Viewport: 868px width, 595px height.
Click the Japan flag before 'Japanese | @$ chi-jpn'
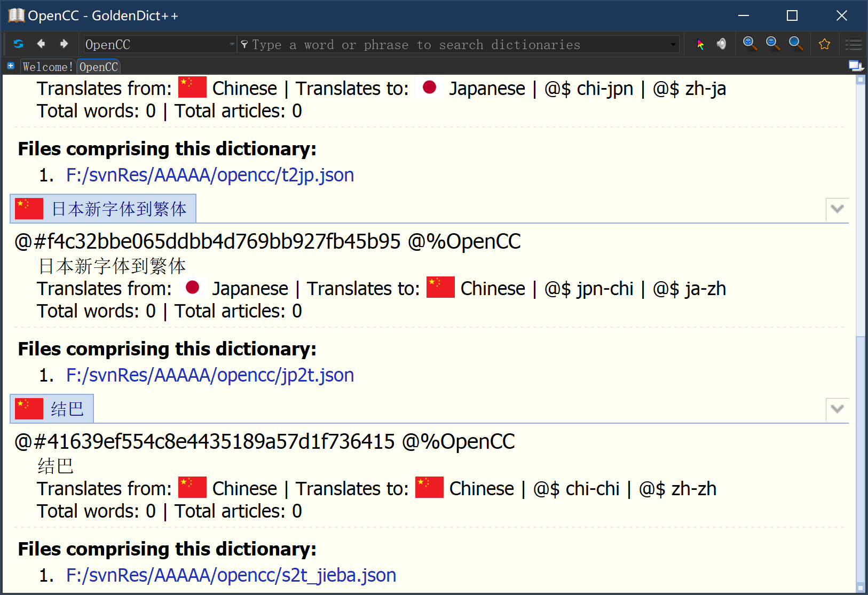(429, 88)
